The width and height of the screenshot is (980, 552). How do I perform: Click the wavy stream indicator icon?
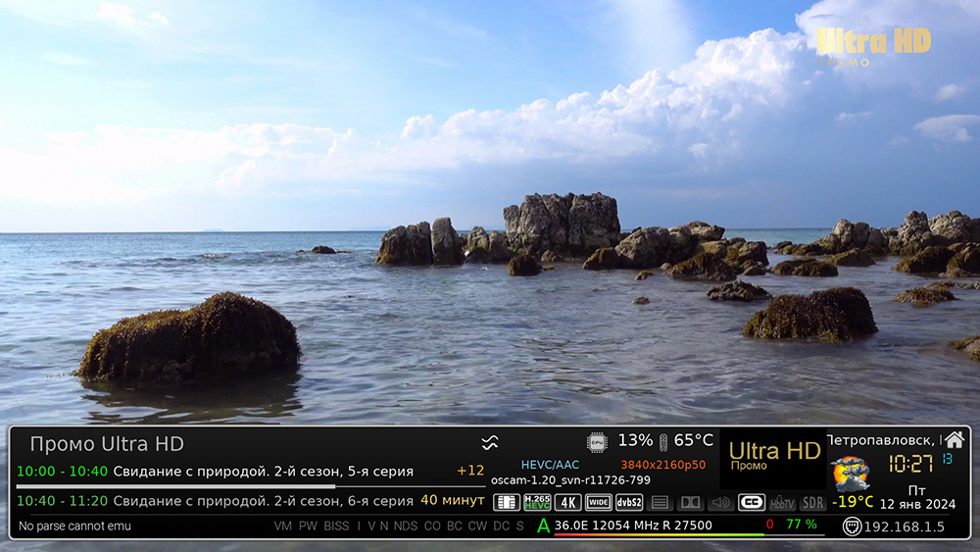pyautogui.click(x=490, y=442)
